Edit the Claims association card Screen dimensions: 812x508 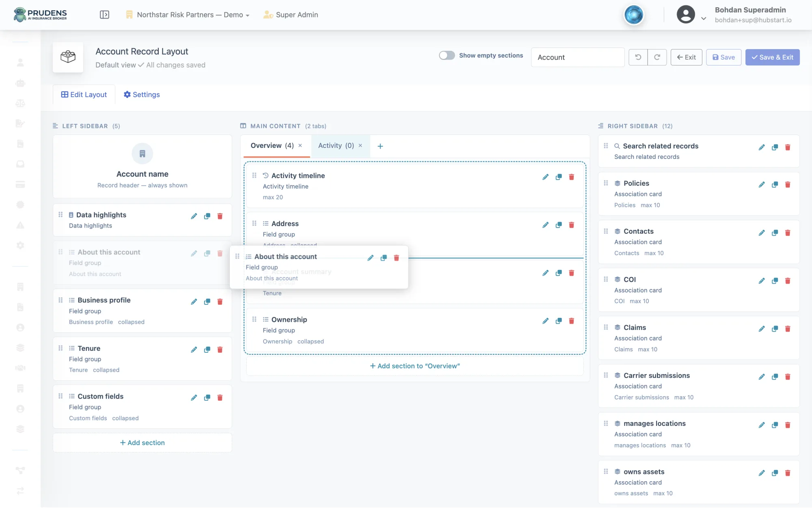click(x=762, y=329)
